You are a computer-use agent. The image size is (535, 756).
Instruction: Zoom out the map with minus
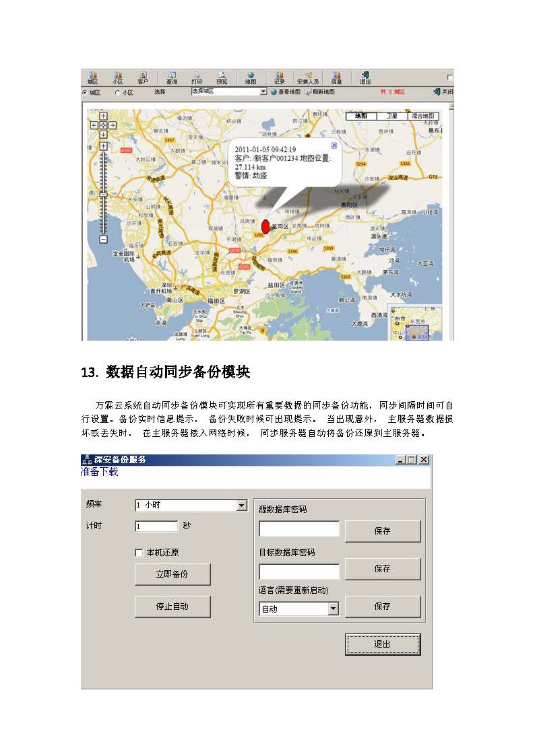(x=103, y=239)
